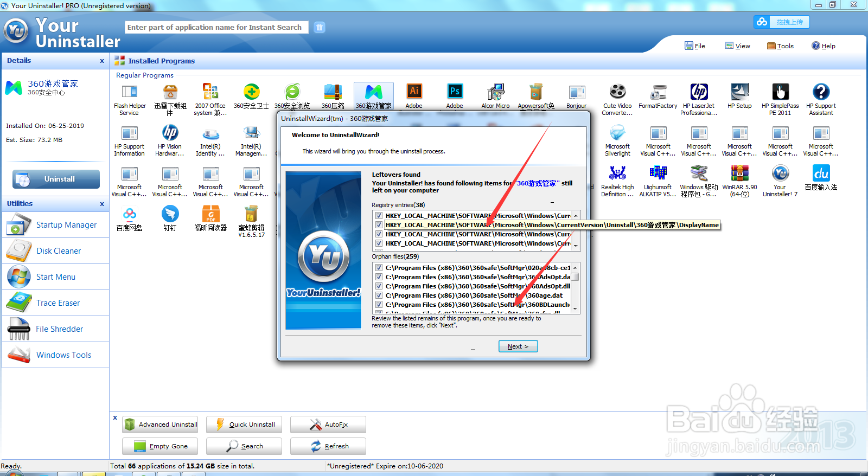Close the bottom action buttons panel

[115, 417]
